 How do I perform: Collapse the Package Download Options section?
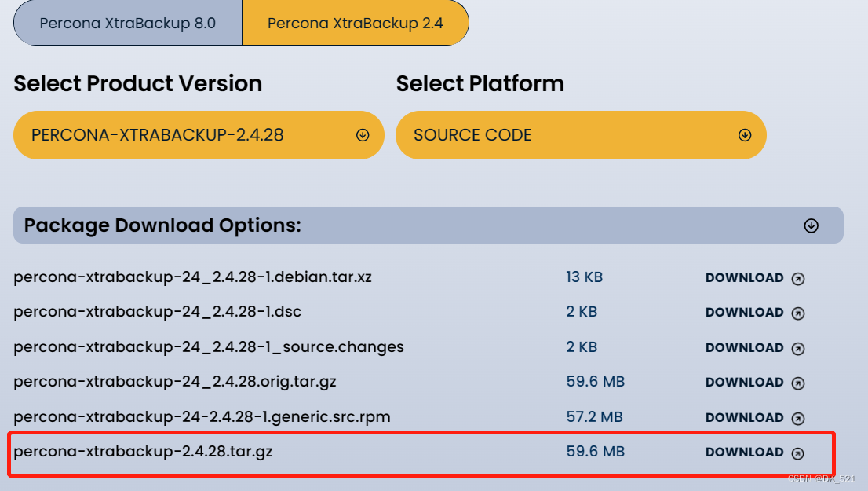[811, 225]
